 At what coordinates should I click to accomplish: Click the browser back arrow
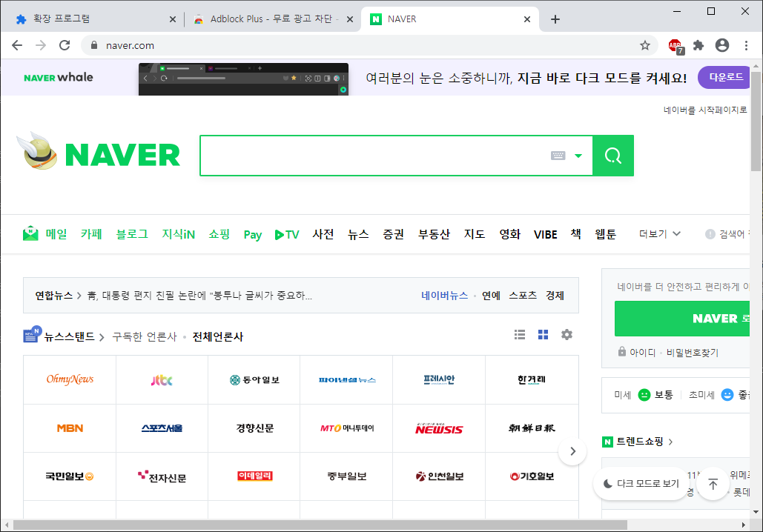click(x=17, y=45)
